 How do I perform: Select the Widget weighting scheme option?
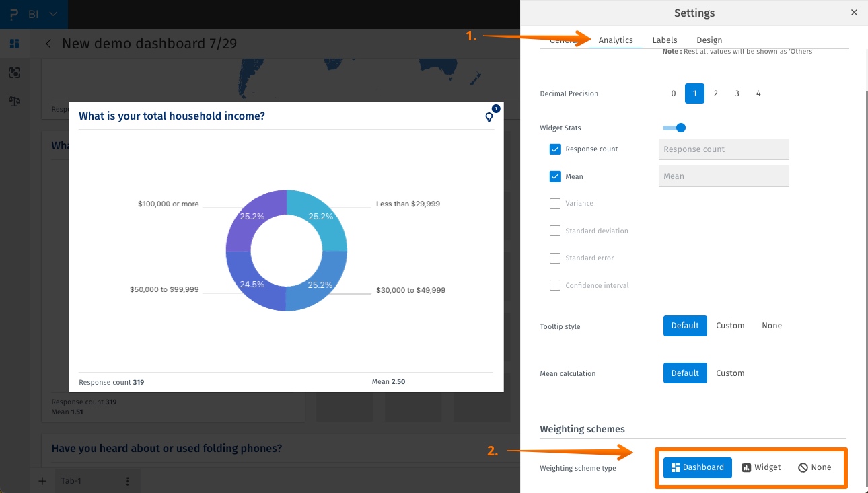pos(761,467)
